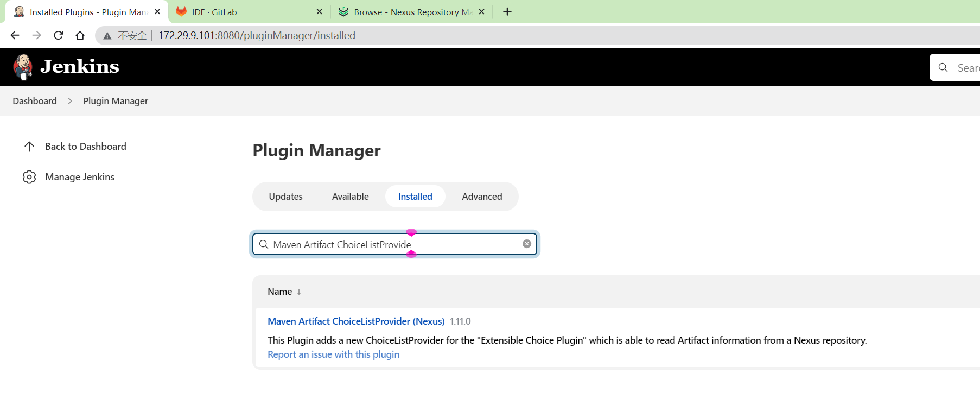Switch to the Browse - Nexus Repository tab
The height and width of the screenshot is (399, 980).
(x=412, y=12)
